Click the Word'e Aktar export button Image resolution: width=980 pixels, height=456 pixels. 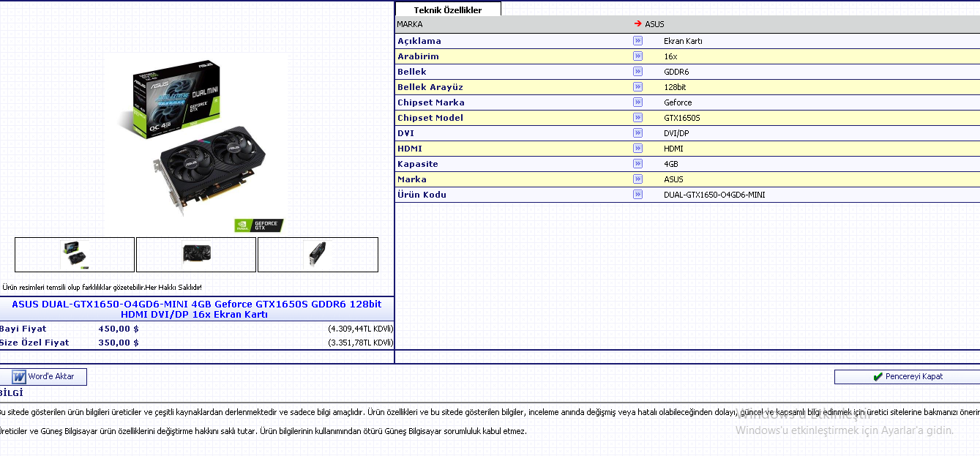43,376
